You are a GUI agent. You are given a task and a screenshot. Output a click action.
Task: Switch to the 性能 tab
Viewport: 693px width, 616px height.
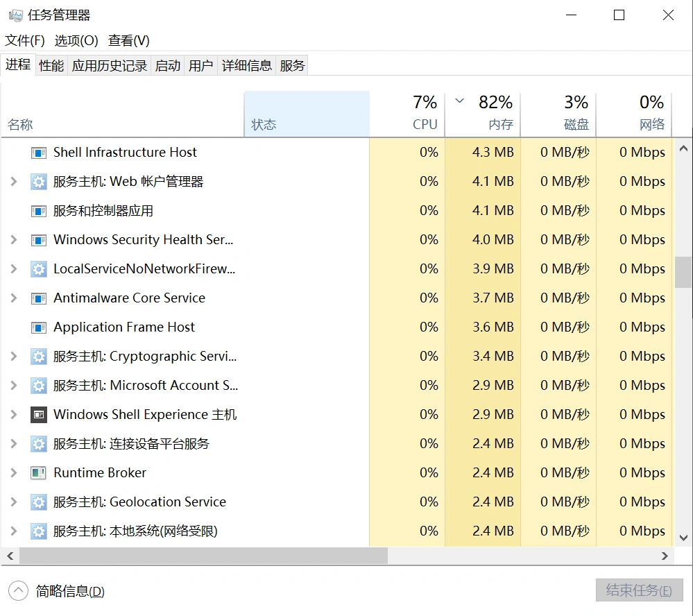click(51, 65)
